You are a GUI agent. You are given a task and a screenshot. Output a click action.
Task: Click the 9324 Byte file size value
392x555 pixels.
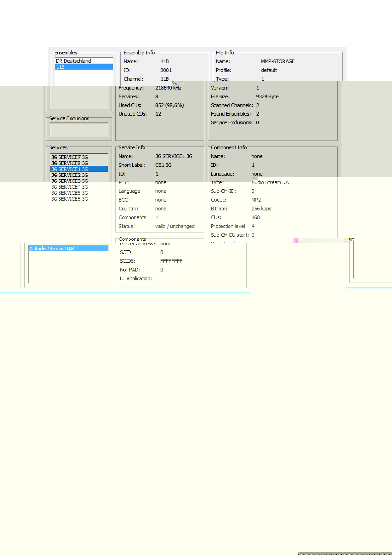pos(267,97)
